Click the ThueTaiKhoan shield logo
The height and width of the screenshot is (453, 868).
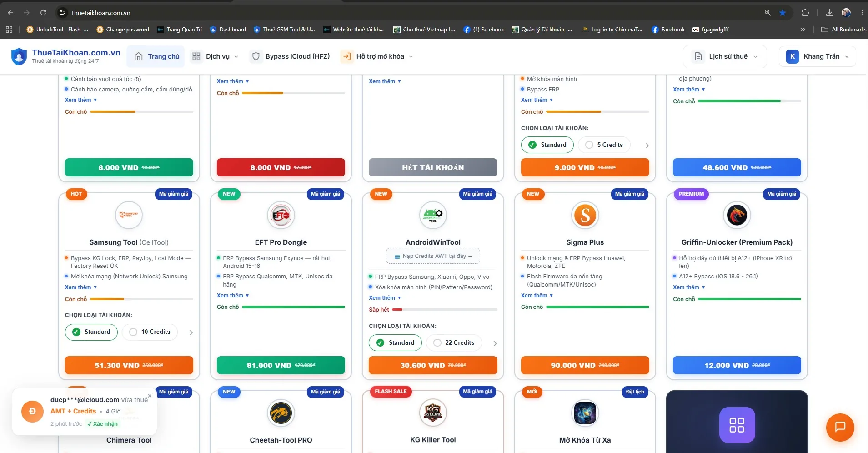19,56
